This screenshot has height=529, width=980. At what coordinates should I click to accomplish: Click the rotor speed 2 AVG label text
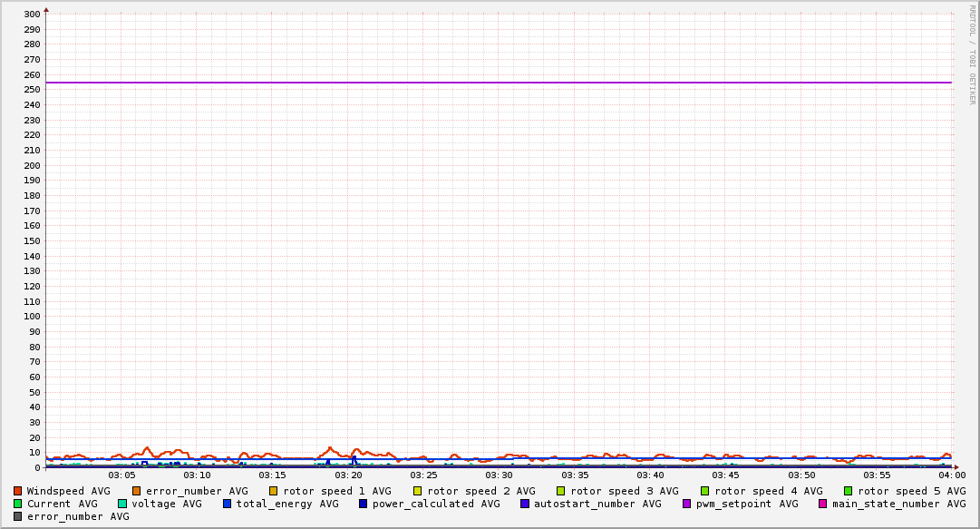coord(480,491)
